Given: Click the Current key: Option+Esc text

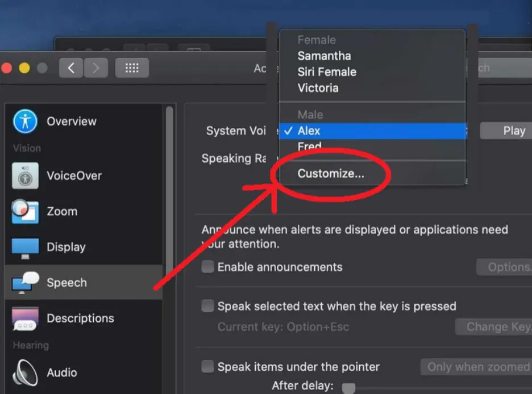Looking at the screenshot, I should point(283,327).
